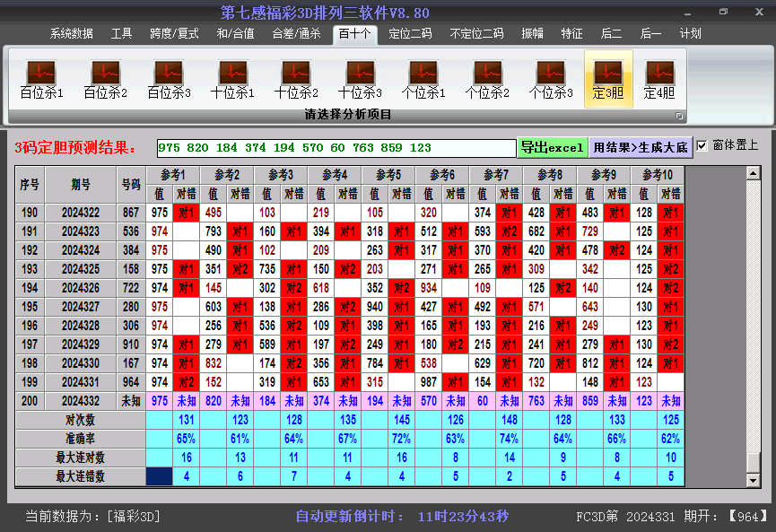Click the 148 correct-count cell
The image size is (776, 532).
pyautogui.click(x=510, y=420)
